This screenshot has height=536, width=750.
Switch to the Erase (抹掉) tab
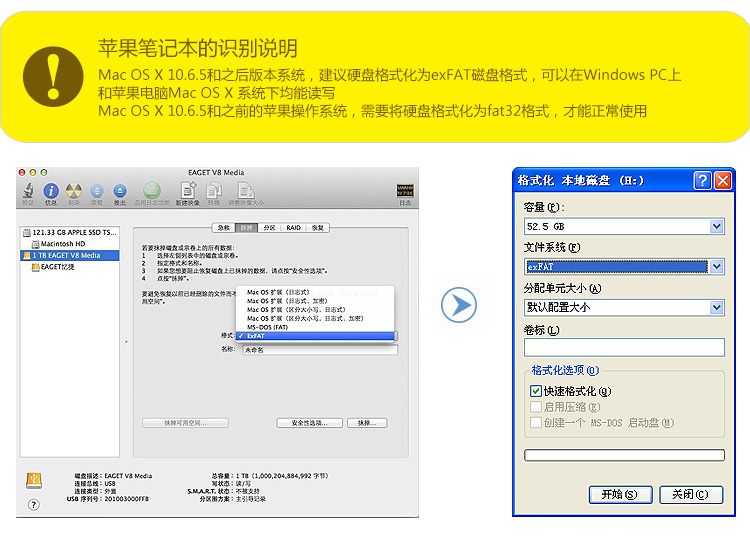[246, 228]
